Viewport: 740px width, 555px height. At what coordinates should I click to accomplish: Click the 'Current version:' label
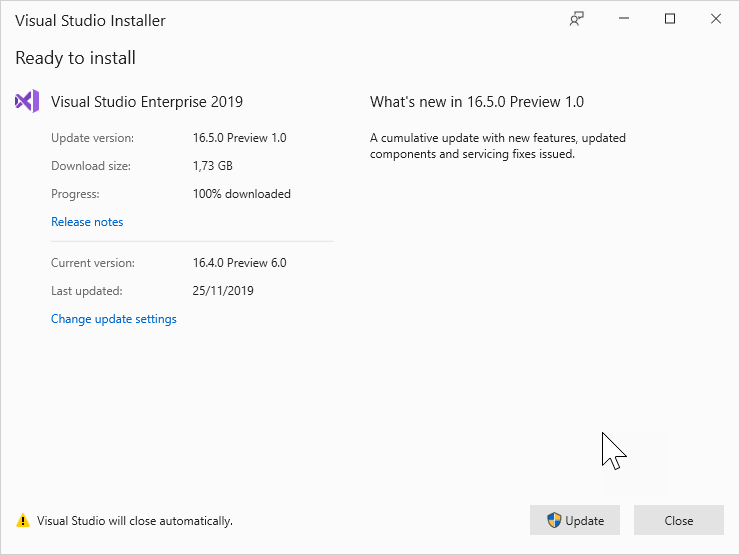[x=92, y=263]
